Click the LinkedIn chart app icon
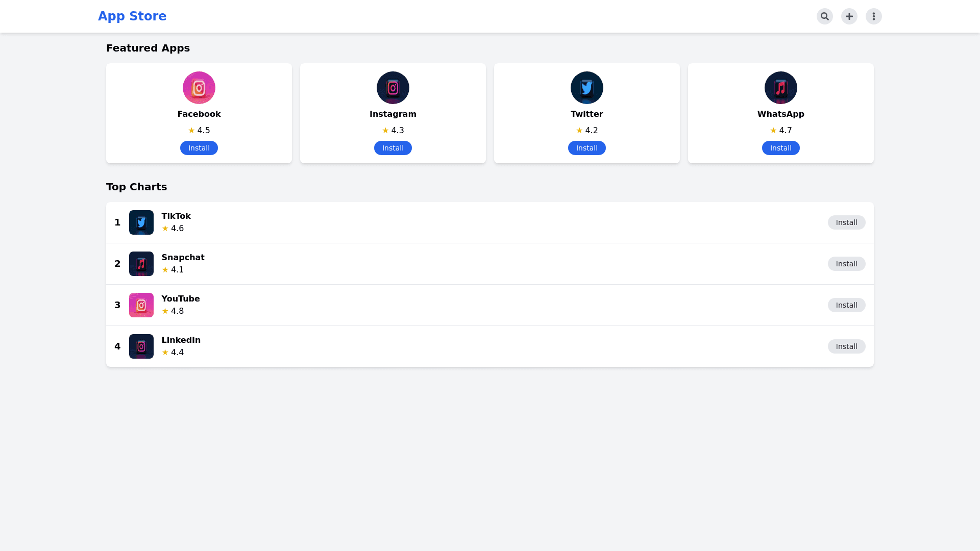The width and height of the screenshot is (980, 551). 141,346
